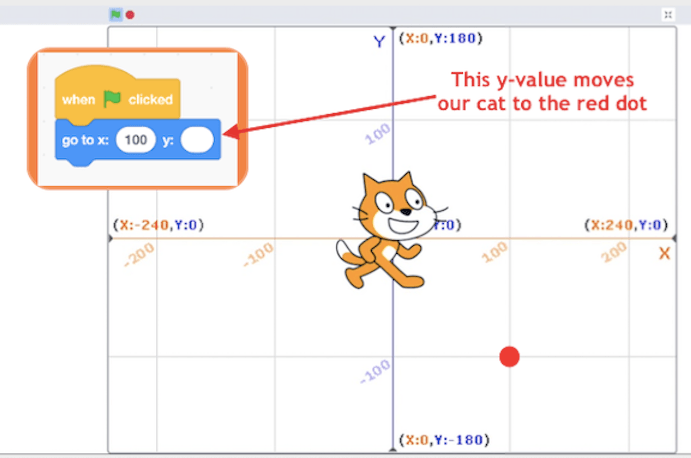Click the '(X:0,Y:-180)' coordinate label
The image size is (691, 458).
(444, 440)
